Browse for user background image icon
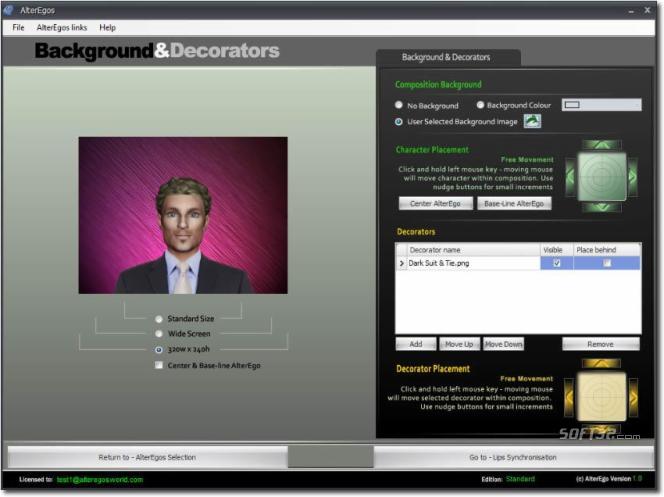Viewport: 664px width, 497px height. tap(532, 121)
